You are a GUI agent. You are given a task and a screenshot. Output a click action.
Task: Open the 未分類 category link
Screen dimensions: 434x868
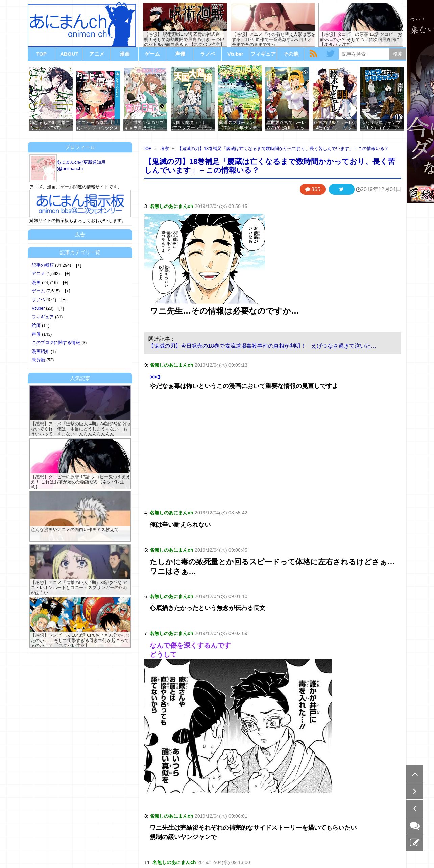click(x=38, y=360)
